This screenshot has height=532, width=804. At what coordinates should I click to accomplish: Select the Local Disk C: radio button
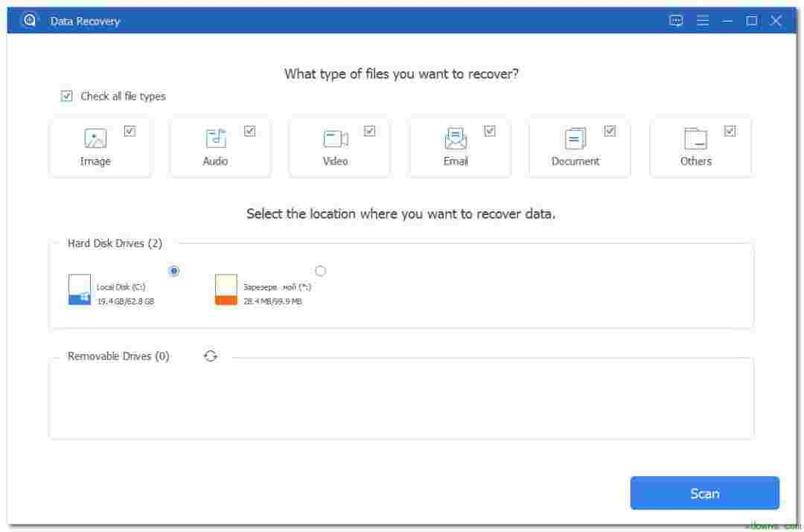point(173,271)
